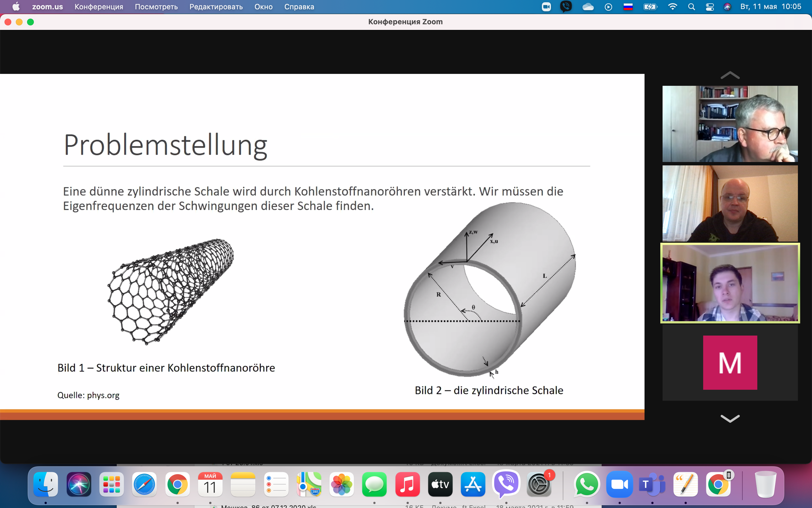The image size is (812, 508).
Task: Switch Russian flag input source
Action: 628,7
